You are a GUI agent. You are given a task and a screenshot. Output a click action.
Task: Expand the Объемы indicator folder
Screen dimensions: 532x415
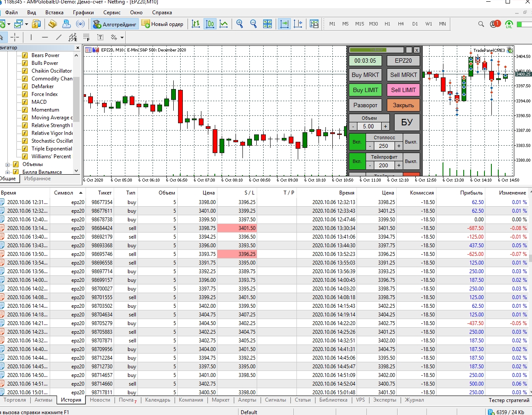pyautogui.click(x=7, y=164)
